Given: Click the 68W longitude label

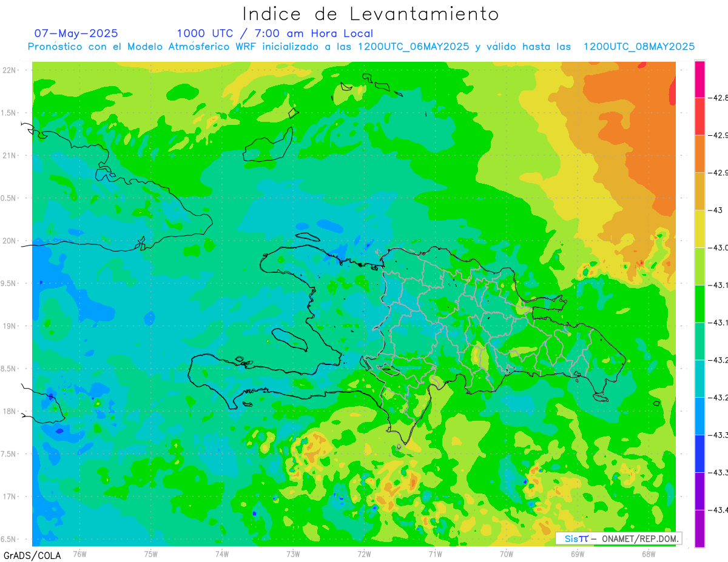Looking at the screenshot, I should click(x=648, y=554).
